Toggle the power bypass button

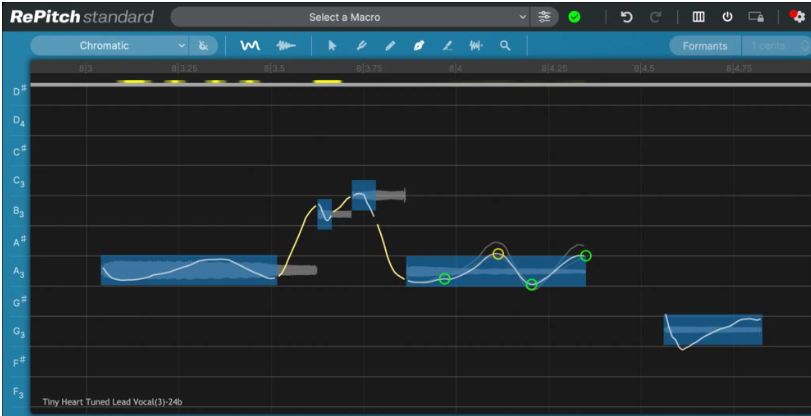(x=727, y=17)
